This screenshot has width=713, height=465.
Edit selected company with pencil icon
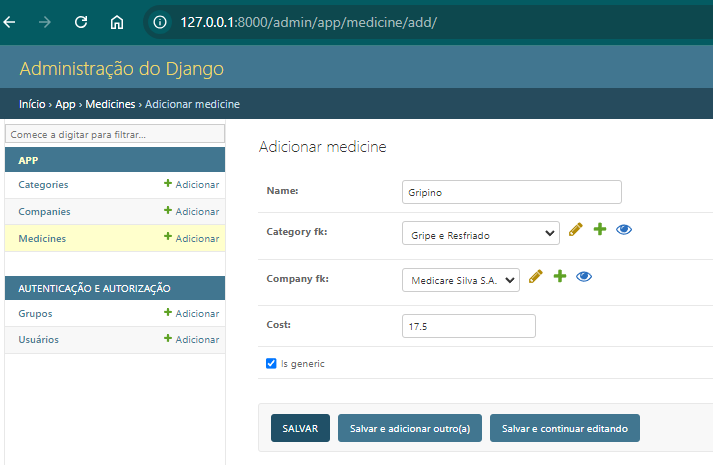(536, 276)
